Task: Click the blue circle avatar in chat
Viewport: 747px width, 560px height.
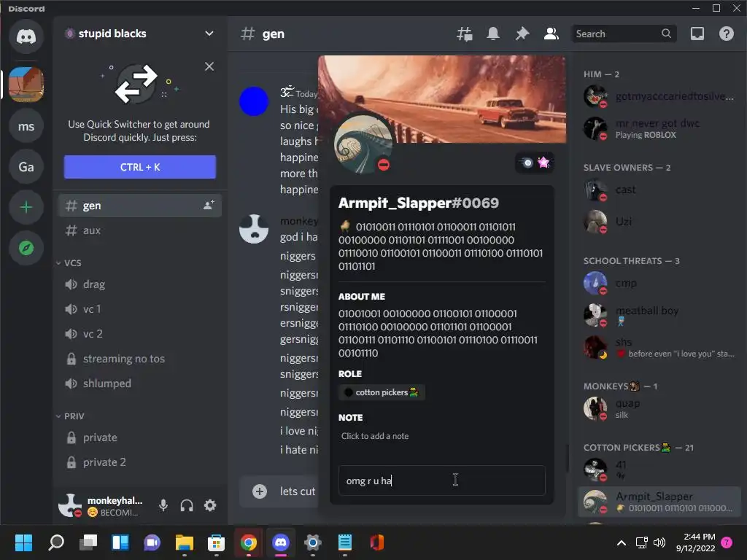Action: click(253, 101)
